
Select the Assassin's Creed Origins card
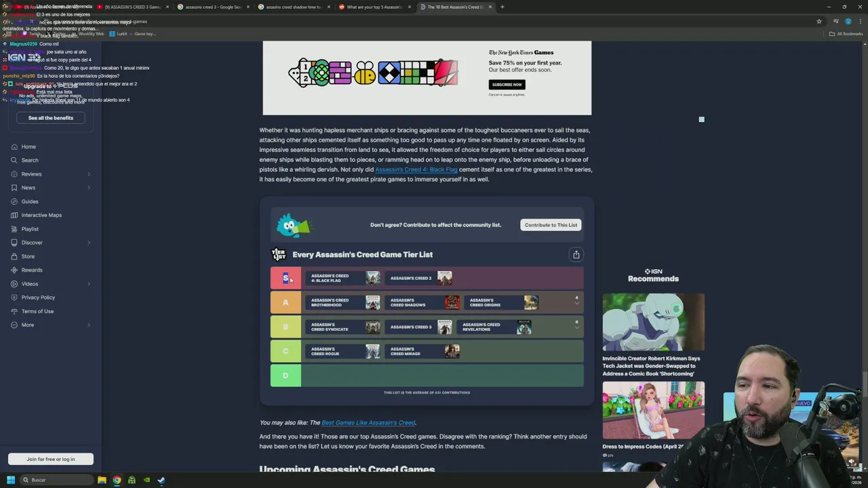pyautogui.click(x=502, y=302)
